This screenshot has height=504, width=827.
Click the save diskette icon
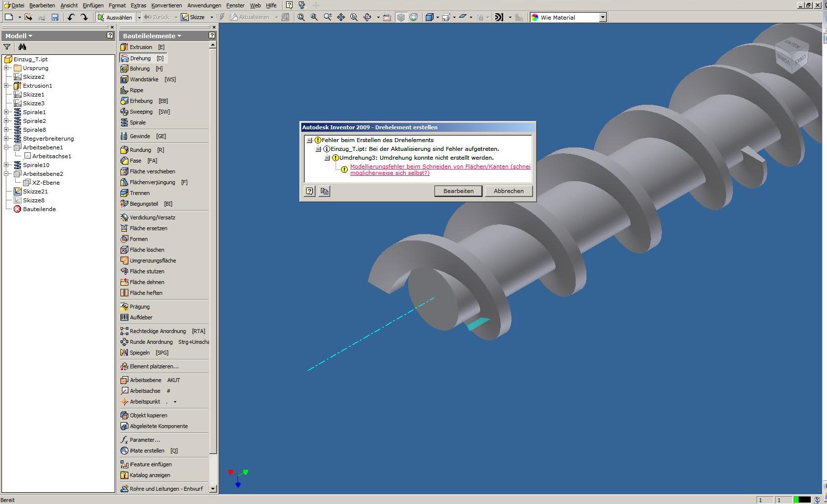pos(55,17)
